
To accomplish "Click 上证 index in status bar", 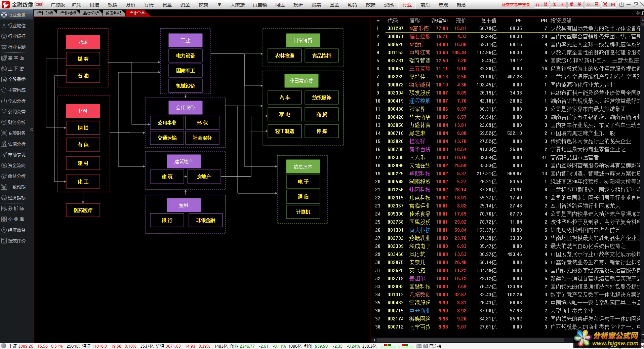I will click(x=13, y=346).
